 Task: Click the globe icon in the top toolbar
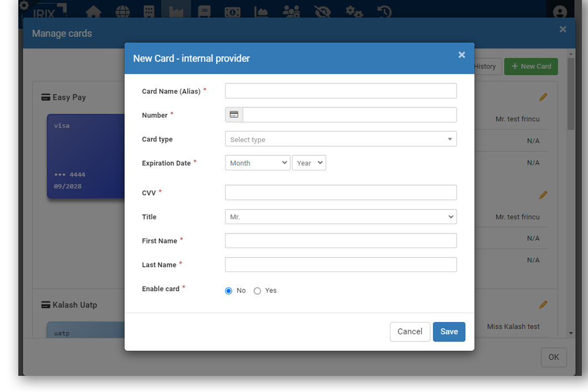[122, 11]
